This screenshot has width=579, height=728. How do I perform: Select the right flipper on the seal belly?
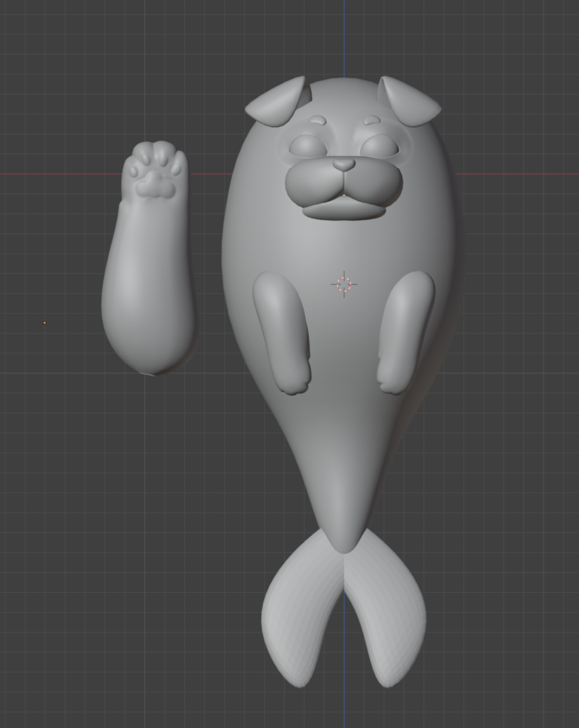pyautogui.click(x=405, y=332)
